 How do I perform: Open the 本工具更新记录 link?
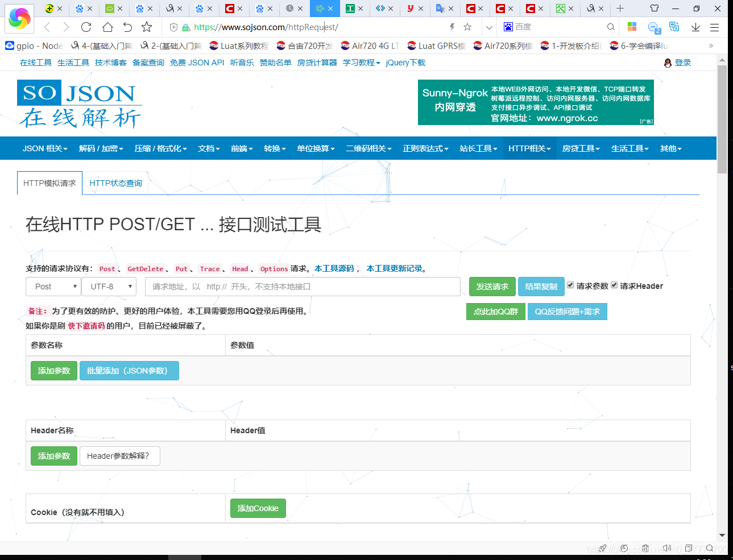pyautogui.click(x=395, y=268)
